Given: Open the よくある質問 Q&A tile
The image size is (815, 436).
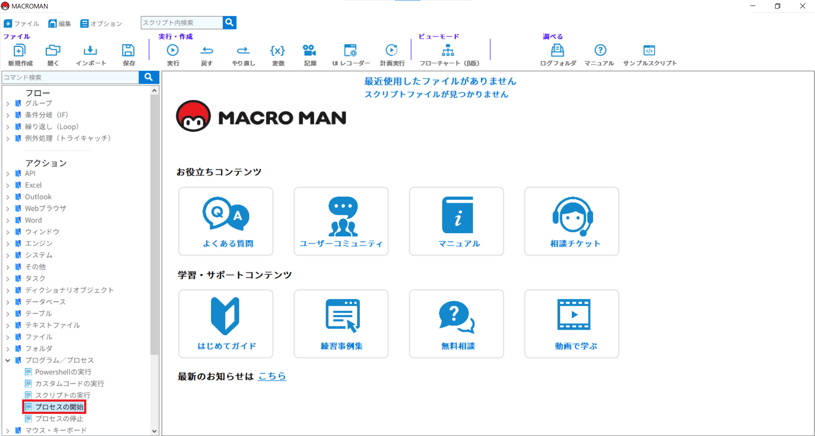Looking at the screenshot, I should point(226,221).
